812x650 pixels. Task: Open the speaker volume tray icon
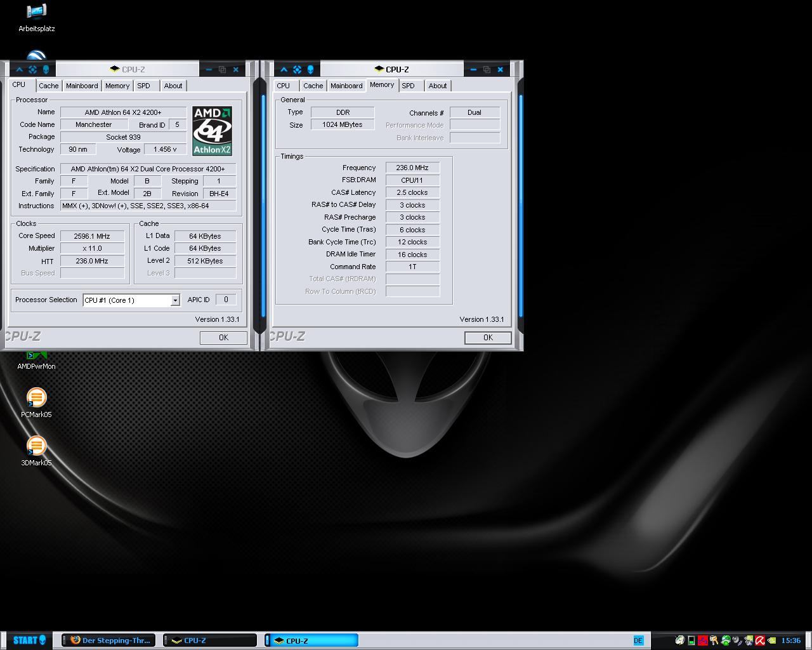click(737, 640)
